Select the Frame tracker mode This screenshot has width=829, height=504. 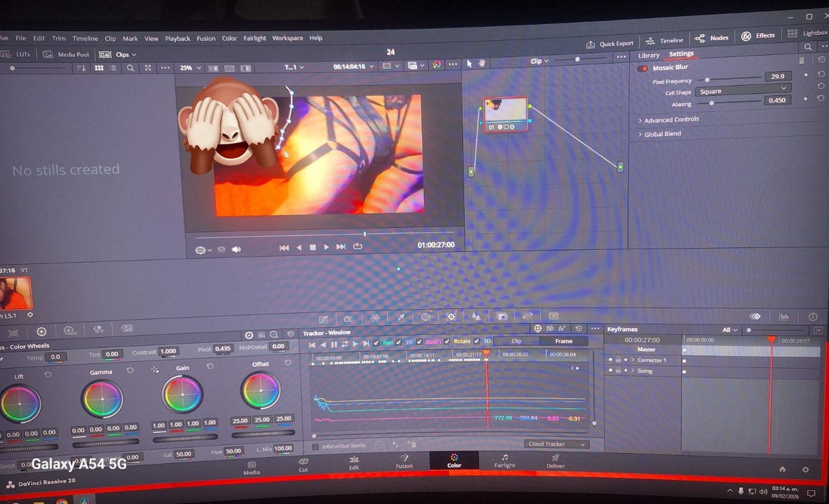pos(564,341)
